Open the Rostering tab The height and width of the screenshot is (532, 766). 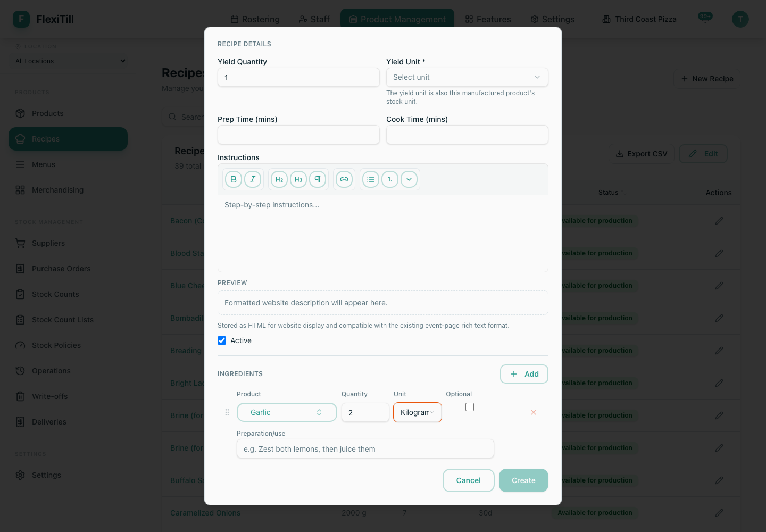pos(255,19)
